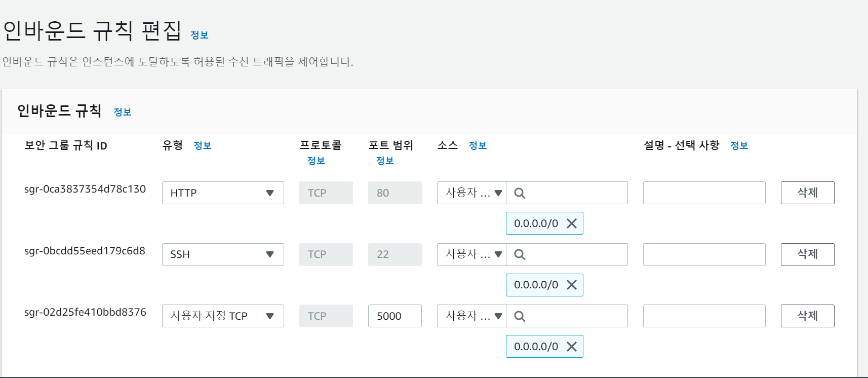Remove 0.0.0.0/0 from the SSH rule
This screenshot has width=868, height=378.
[572, 285]
